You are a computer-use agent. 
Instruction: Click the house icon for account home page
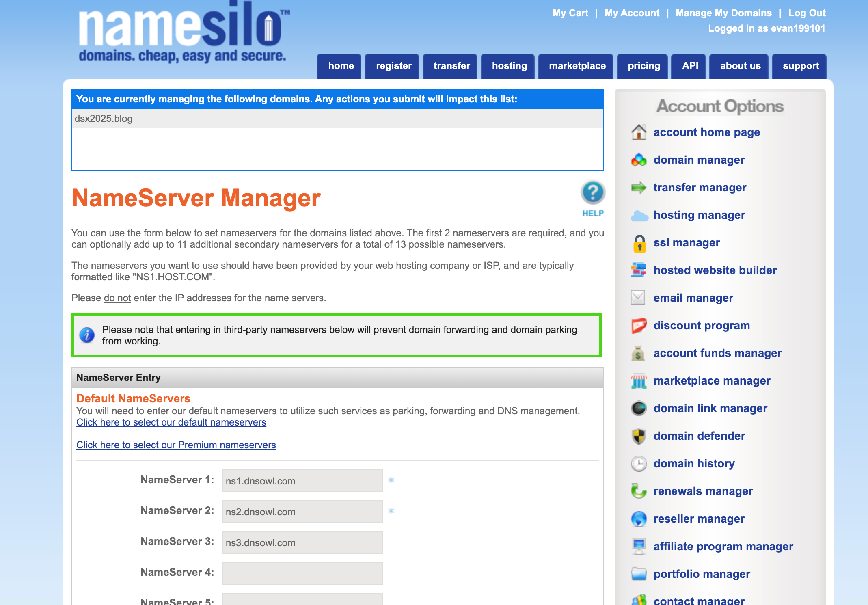click(x=639, y=132)
